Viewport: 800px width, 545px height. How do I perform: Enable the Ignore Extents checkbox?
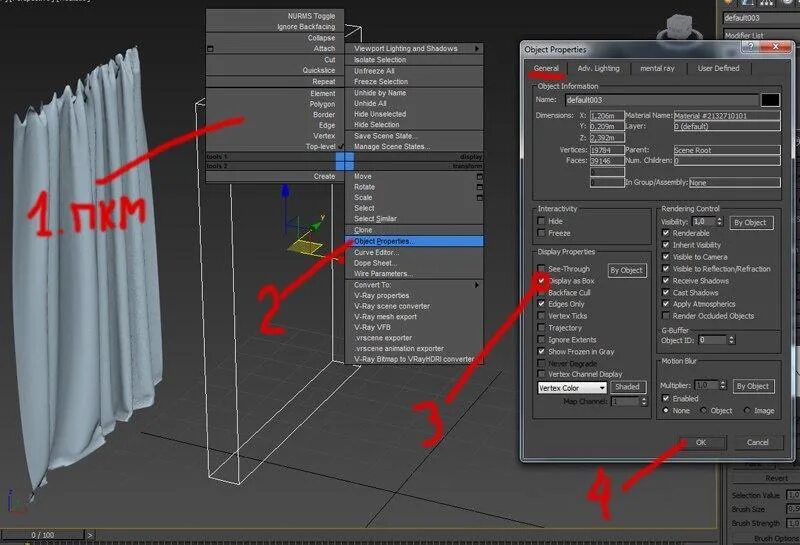pyautogui.click(x=541, y=339)
